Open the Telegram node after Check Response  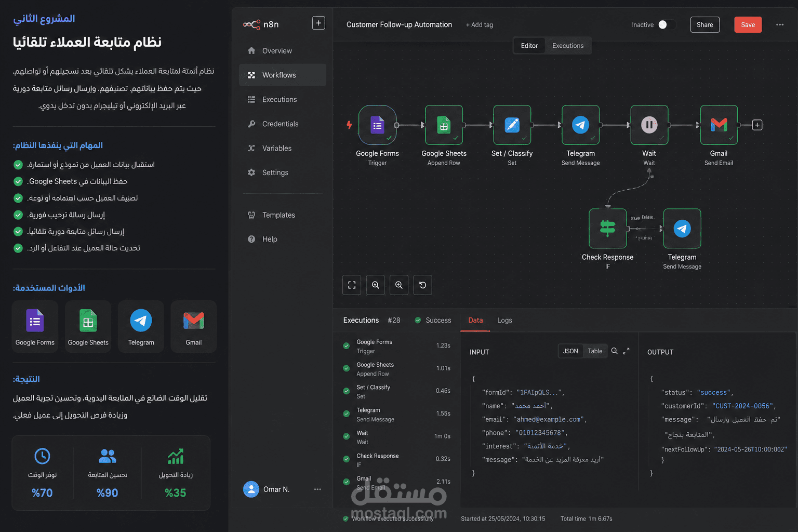pyautogui.click(x=682, y=229)
